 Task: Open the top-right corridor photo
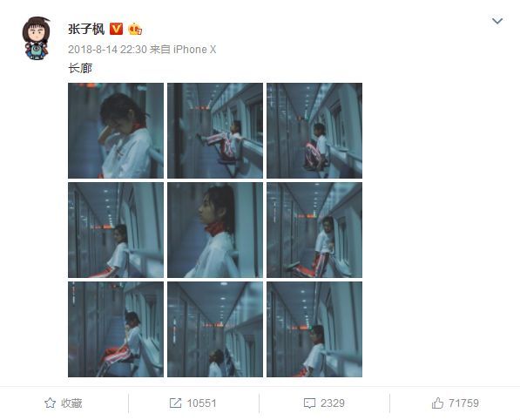314,131
